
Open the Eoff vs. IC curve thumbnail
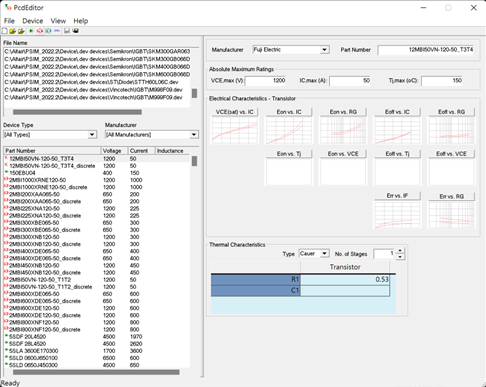(x=397, y=131)
